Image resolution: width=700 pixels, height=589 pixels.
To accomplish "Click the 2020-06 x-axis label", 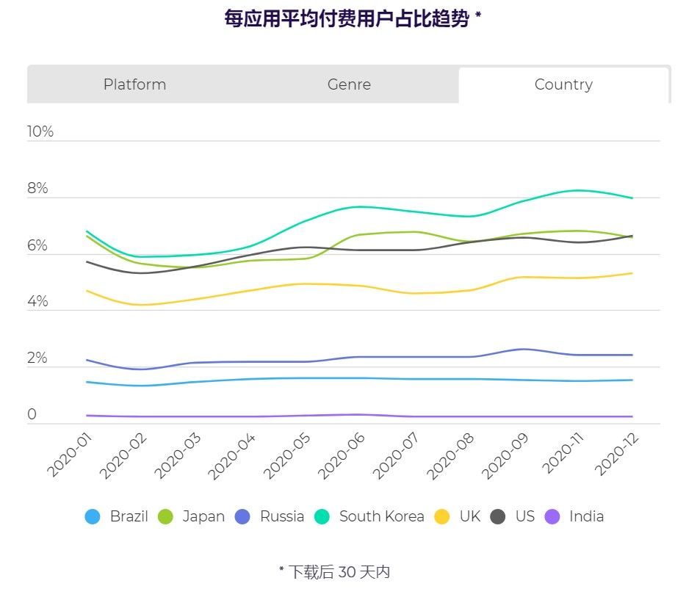I will coord(342,455).
